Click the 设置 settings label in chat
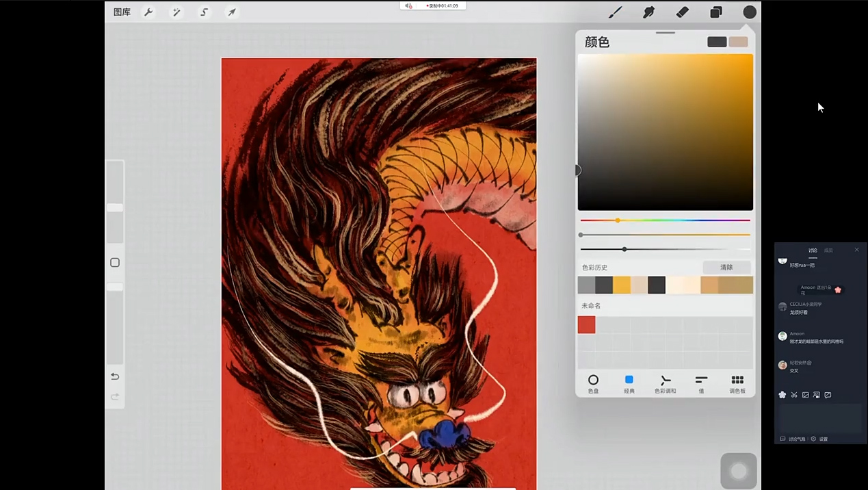The height and width of the screenshot is (490, 868). pyautogui.click(x=824, y=439)
